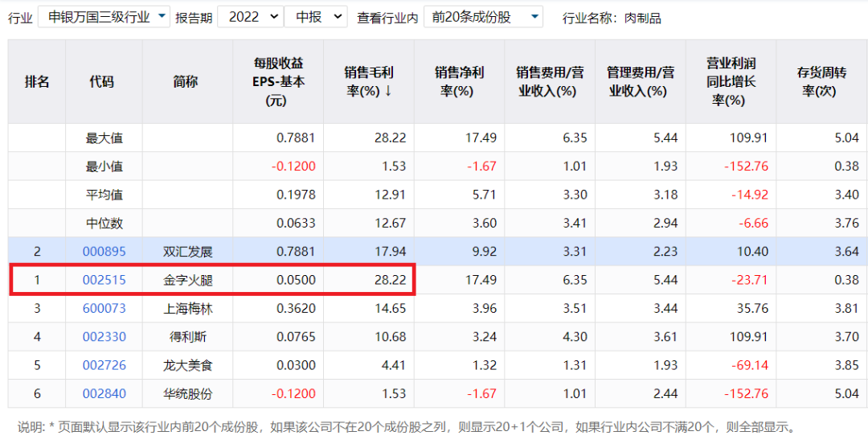Click the 平均值 row label
The height and width of the screenshot is (448, 868).
(104, 195)
